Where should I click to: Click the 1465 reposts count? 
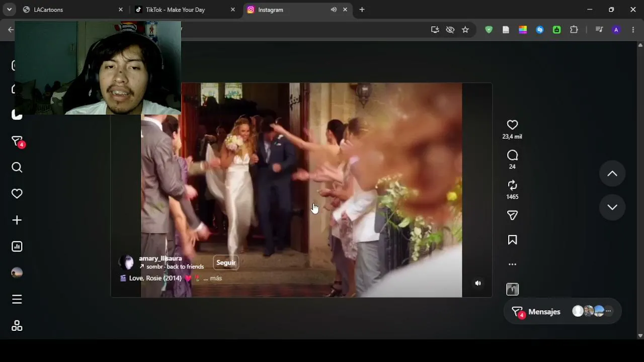[x=512, y=197]
